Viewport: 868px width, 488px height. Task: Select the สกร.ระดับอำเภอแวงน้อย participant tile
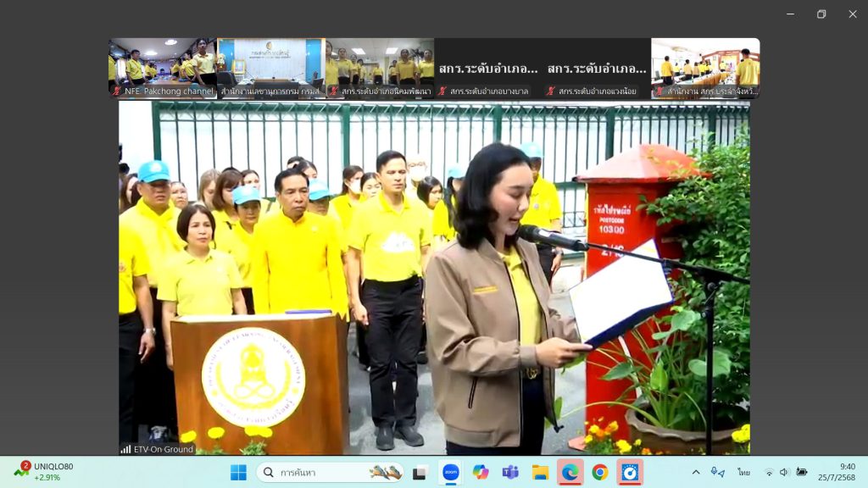[597, 68]
